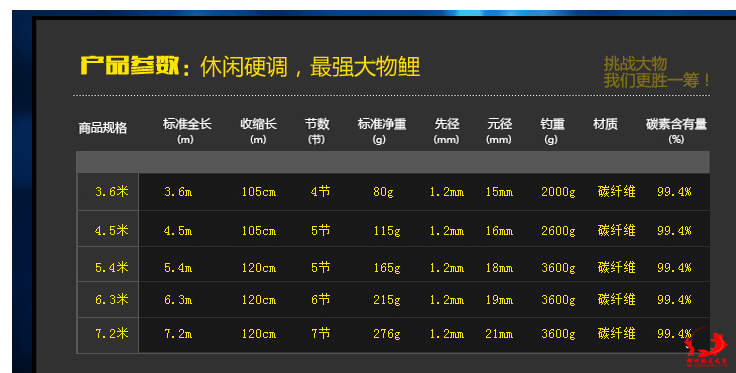Select 3600g in the 7.2米 row
This screenshot has width=736, height=373.
558,334
